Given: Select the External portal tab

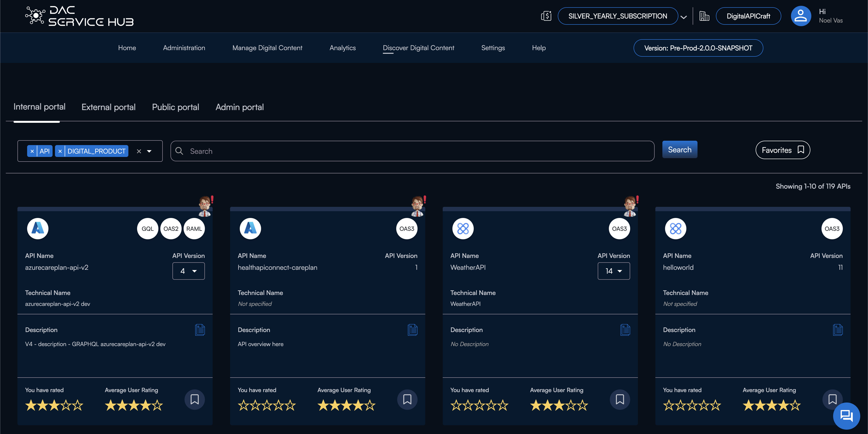Looking at the screenshot, I should coord(108,107).
